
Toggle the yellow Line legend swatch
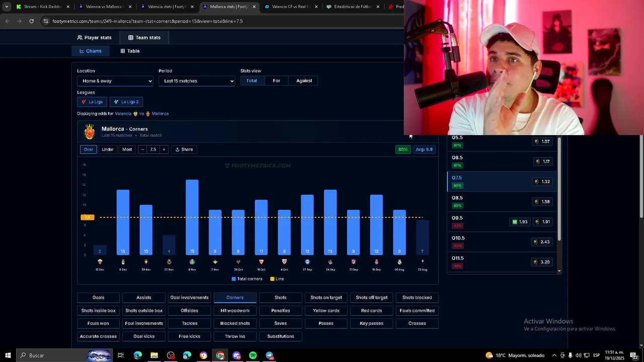(x=272, y=279)
